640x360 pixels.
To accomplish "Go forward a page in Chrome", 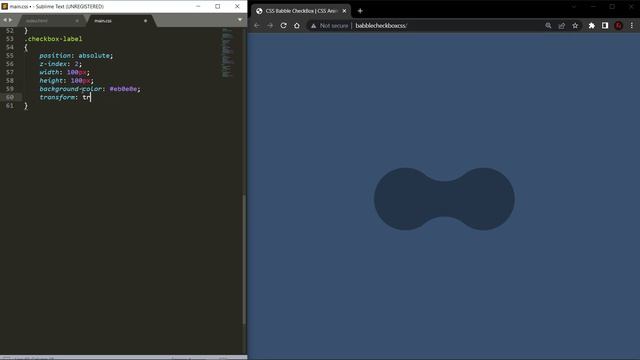I will pos(270,25).
